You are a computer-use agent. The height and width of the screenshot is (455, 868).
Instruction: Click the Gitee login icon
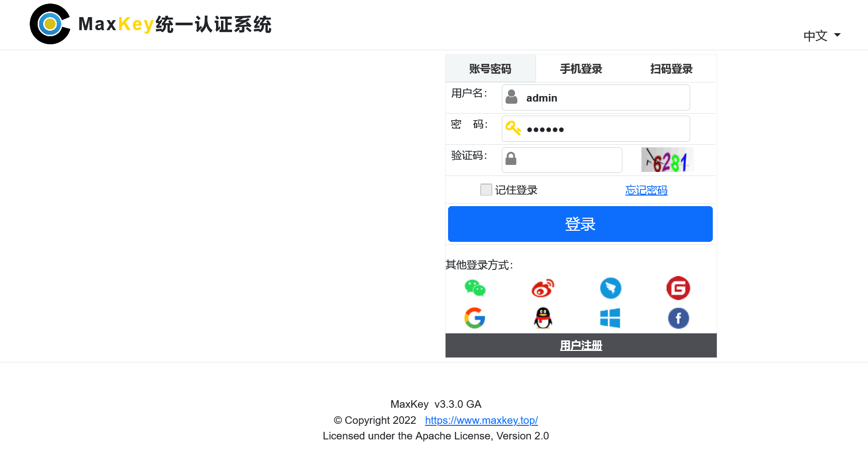[x=678, y=288]
